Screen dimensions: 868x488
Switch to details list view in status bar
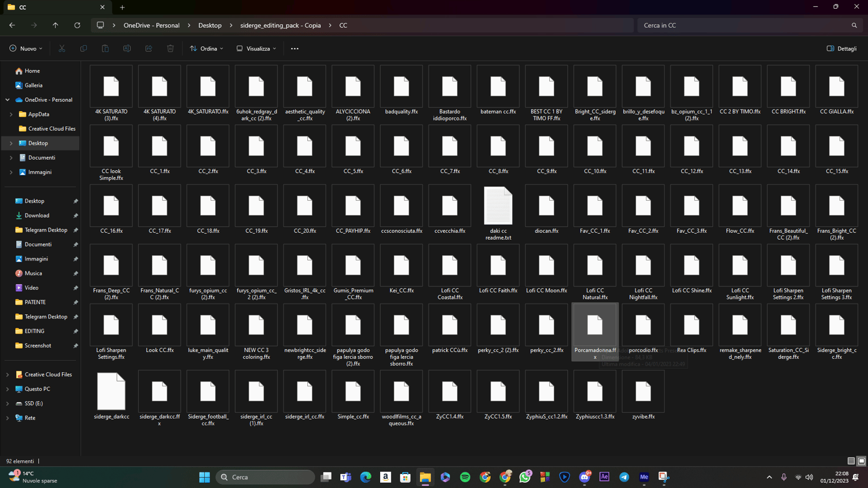click(851, 461)
